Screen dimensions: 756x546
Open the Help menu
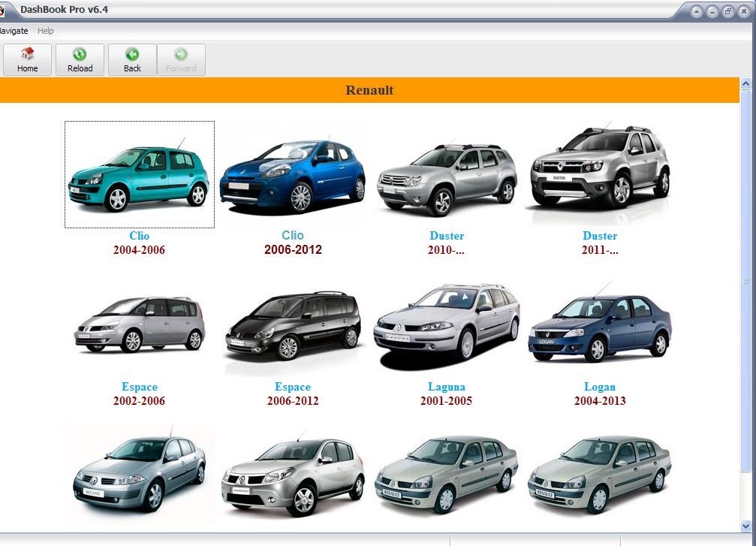pos(45,31)
